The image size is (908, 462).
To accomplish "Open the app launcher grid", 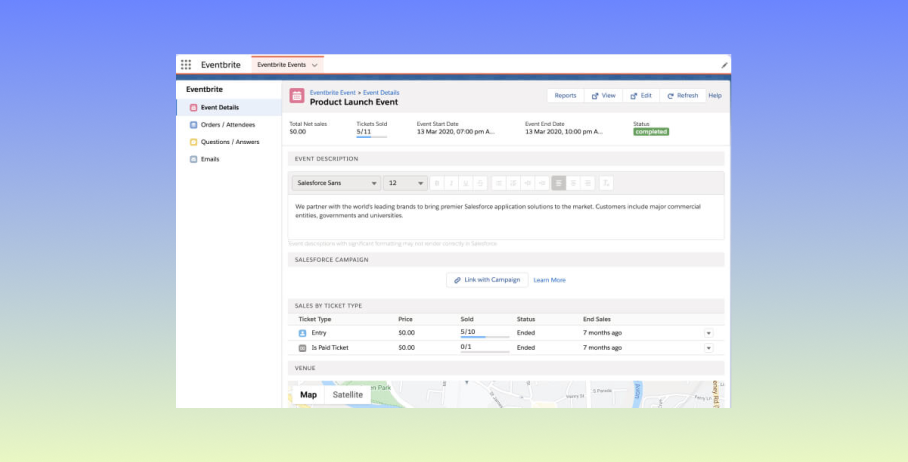I will click(x=186, y=65).
